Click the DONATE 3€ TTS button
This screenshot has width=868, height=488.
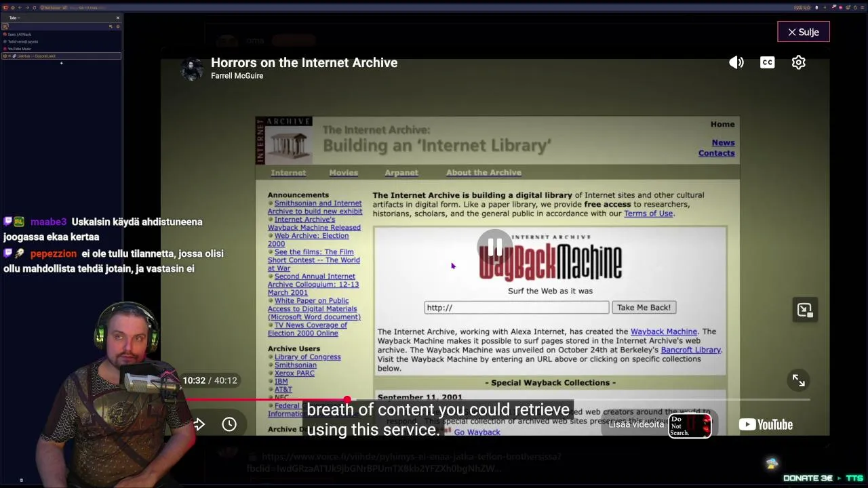[x=823, y=479]
